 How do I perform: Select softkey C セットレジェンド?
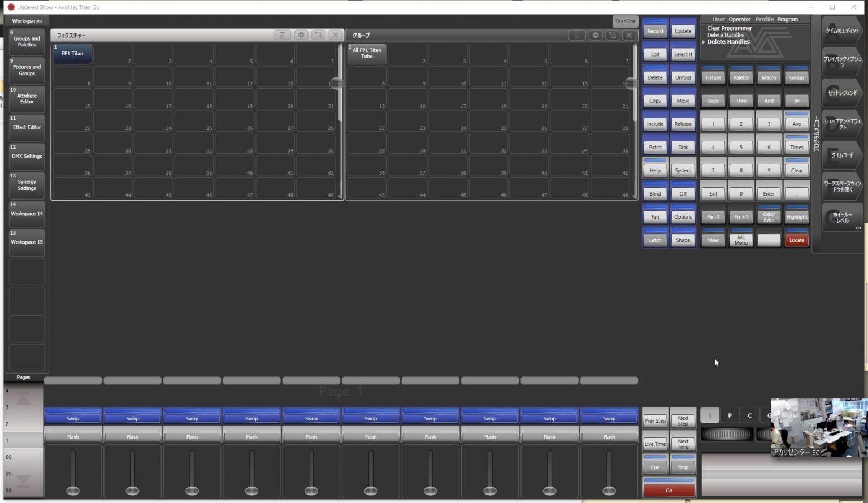pos(842,93)
